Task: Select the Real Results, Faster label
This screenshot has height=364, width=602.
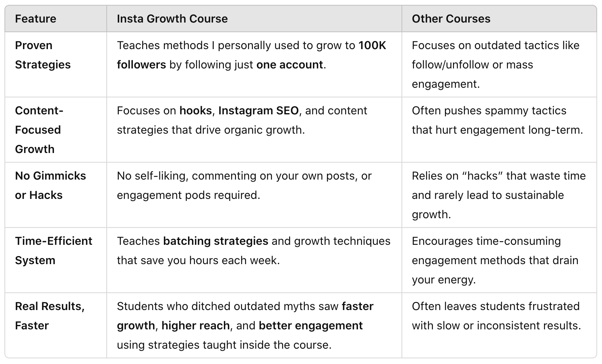Action: click(x=50, y=316)
